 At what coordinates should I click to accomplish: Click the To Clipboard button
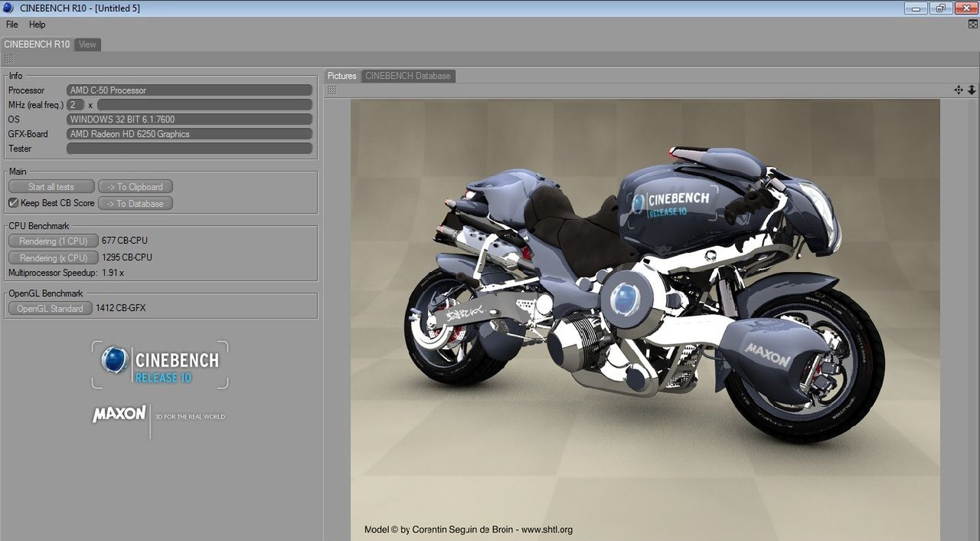pos(136,186)
